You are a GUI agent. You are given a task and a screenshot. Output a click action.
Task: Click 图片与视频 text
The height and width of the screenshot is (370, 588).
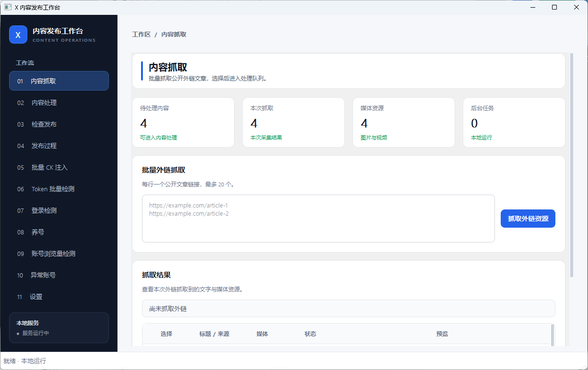point(374,138)
